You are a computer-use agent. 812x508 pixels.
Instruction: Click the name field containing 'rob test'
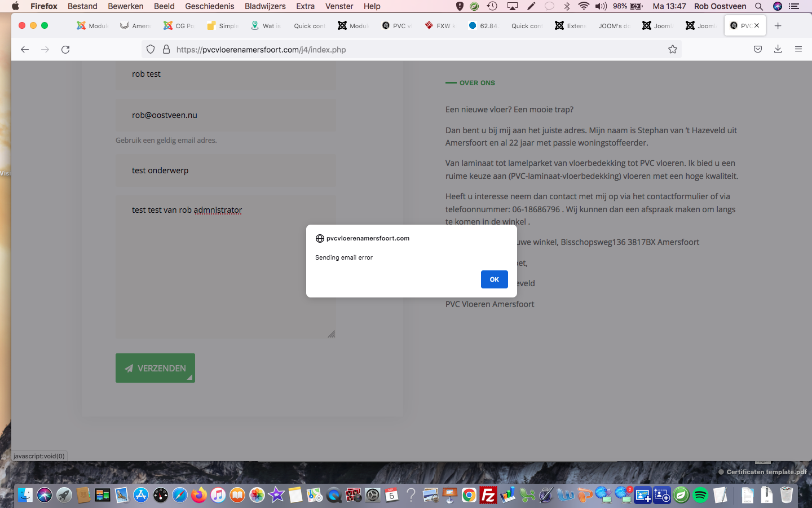(x=226, y=74)
